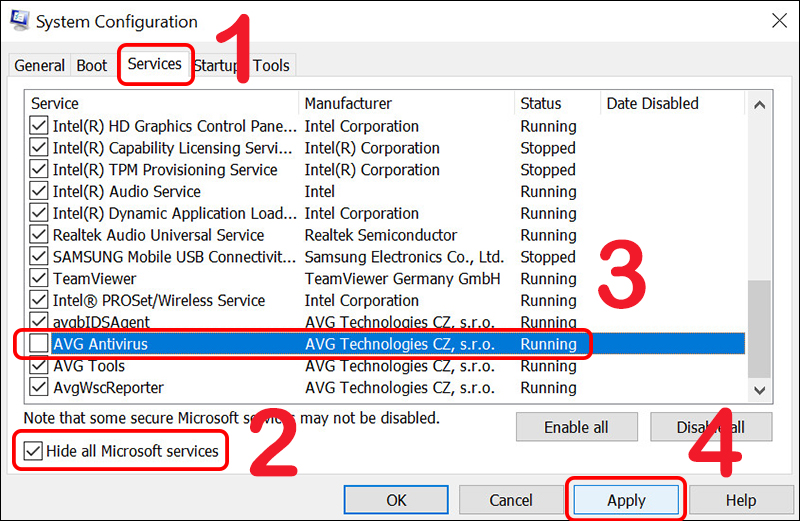Close the System Configuration window
800x521 pixels.
[777, 20]
